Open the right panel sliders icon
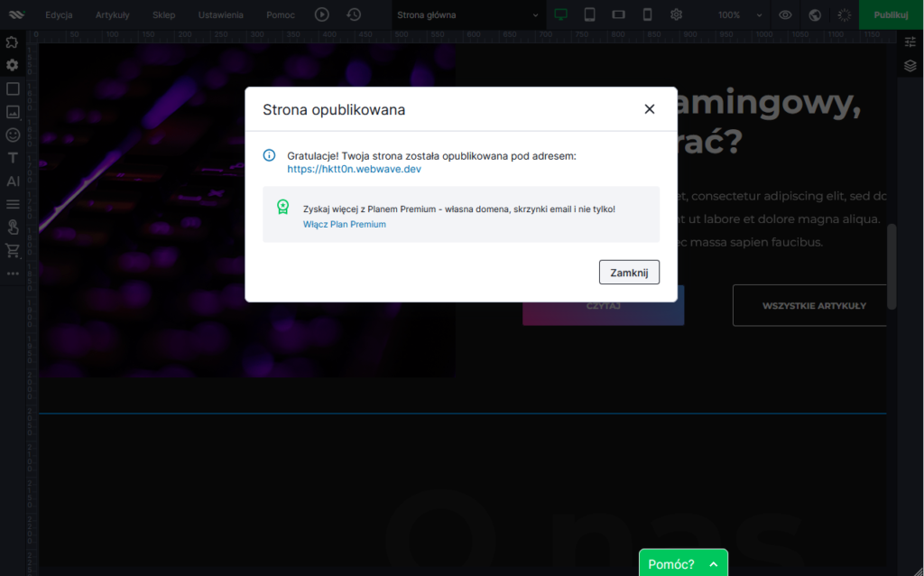 pyautogui.click(x=910, y=42)
